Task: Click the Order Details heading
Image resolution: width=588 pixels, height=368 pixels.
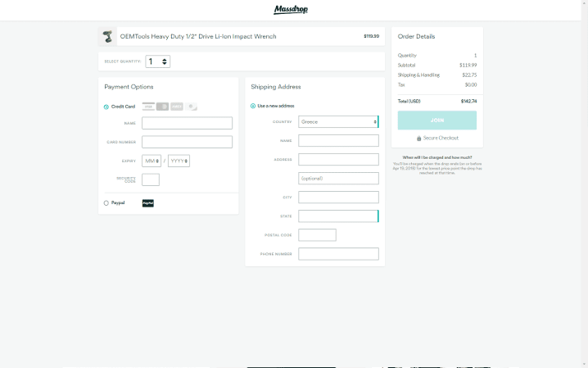Action: (x=416, y=36)
